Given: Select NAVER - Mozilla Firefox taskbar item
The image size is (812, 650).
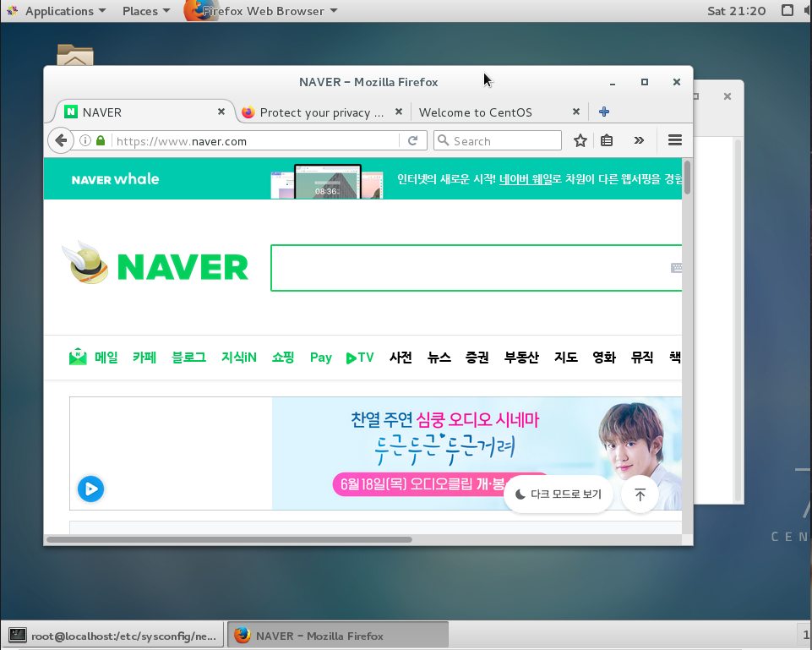Looking at the screenshot, I should coord(338,636).
